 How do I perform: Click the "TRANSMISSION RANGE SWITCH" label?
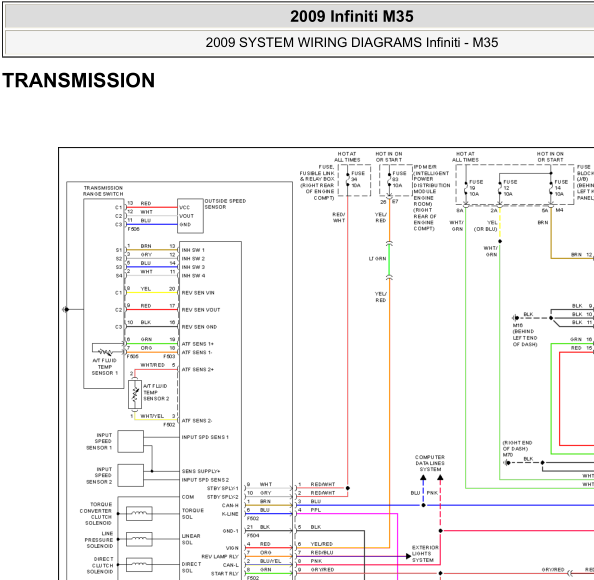(103, 191)
